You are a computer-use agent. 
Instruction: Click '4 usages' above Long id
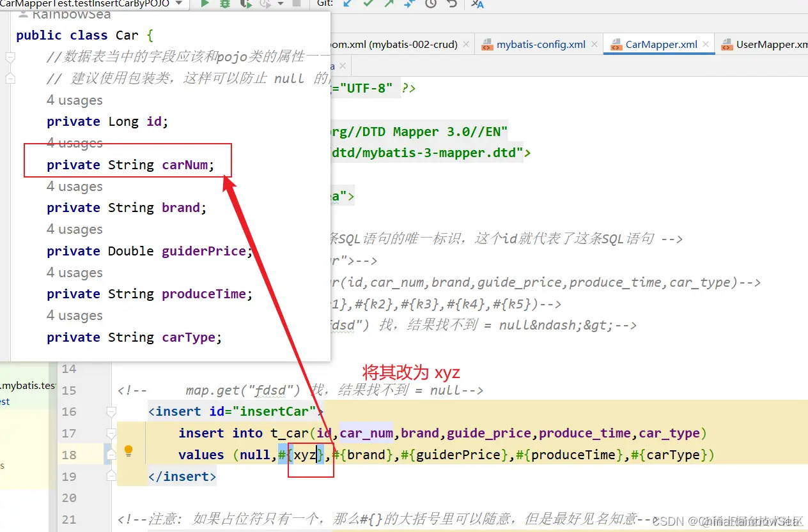(75, 100)
